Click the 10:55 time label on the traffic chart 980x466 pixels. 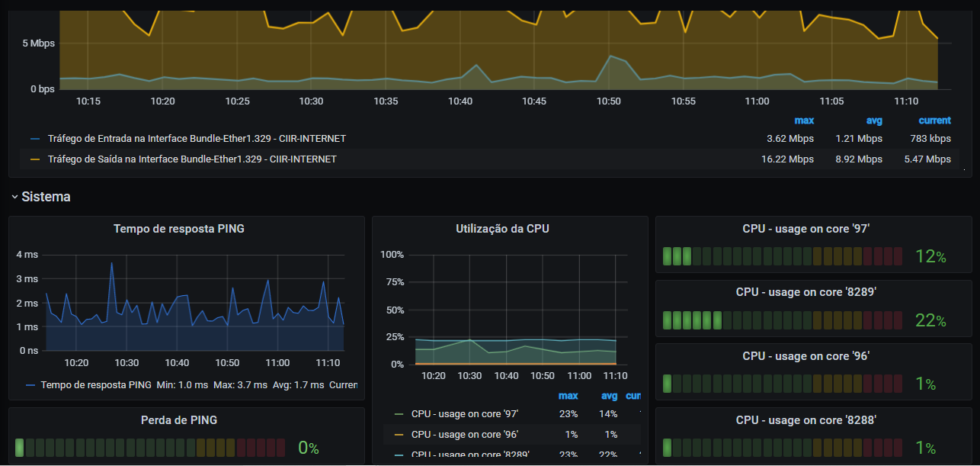pyautogui.click(x=684, y=101)
